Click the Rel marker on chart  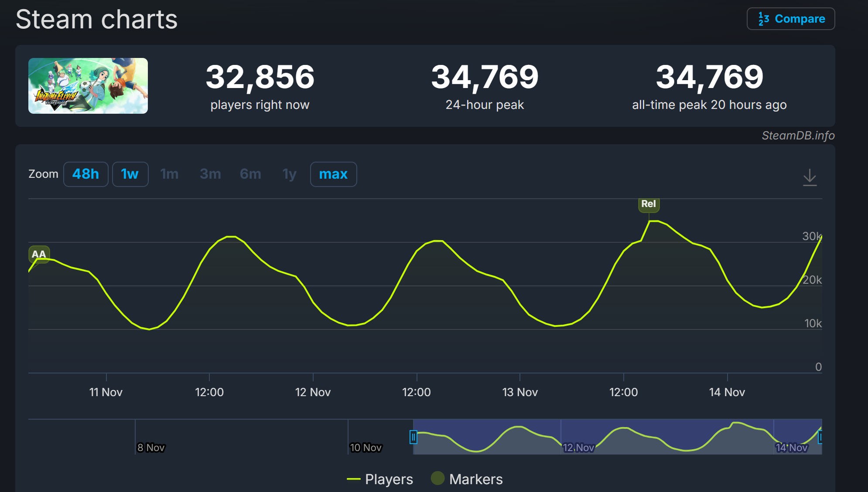(649, 204)
